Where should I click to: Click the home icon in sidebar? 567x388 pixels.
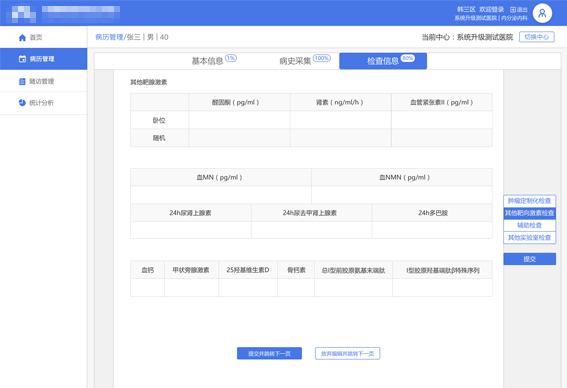coord(22,38)
